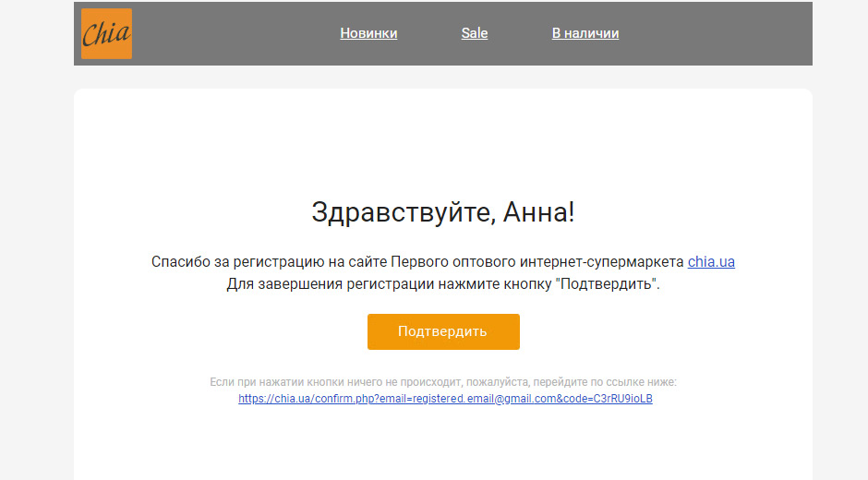Click the quoted word Подтвердить in instructions

point(607,284)
